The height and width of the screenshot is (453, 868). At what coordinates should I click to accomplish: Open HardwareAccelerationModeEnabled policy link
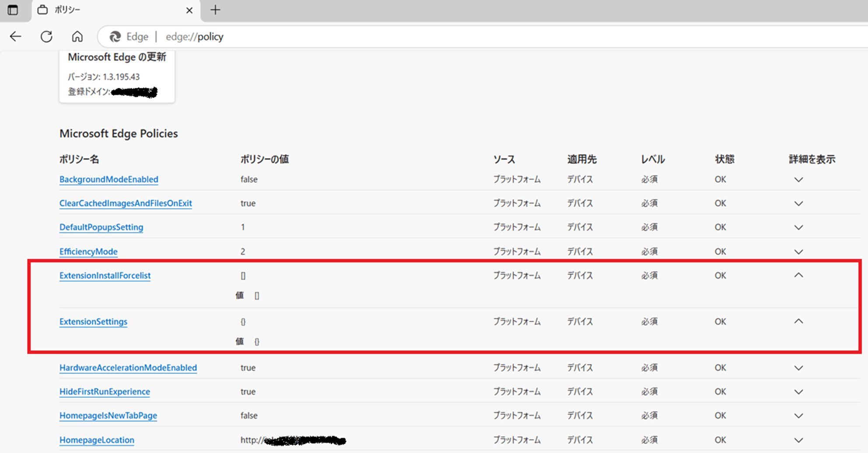coord(128,368)
